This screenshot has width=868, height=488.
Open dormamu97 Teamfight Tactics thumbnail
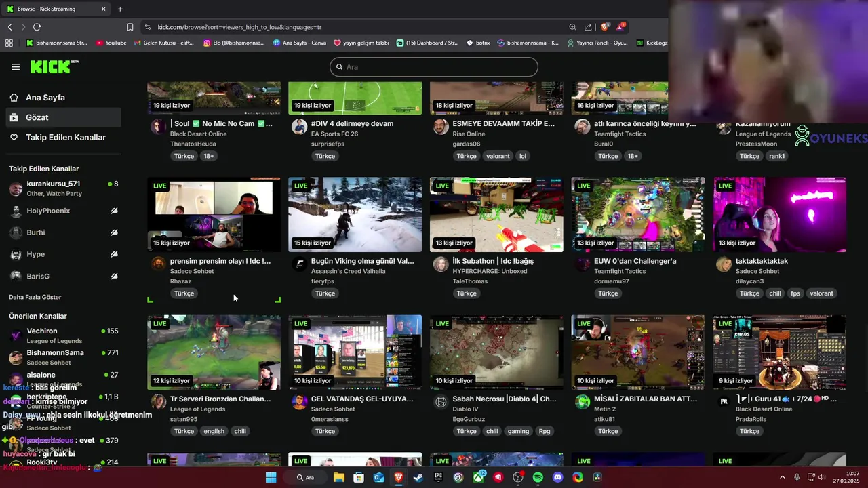point(638,215)
